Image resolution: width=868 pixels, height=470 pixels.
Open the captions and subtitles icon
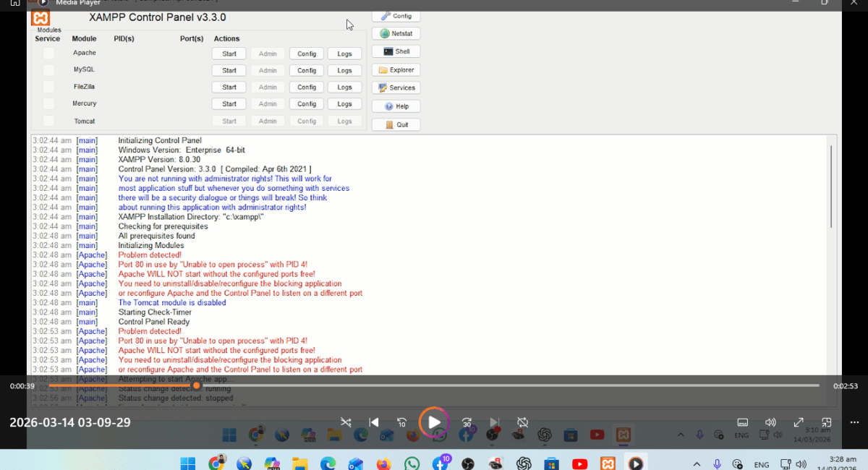pyautogui.click(x=742, y=422)
